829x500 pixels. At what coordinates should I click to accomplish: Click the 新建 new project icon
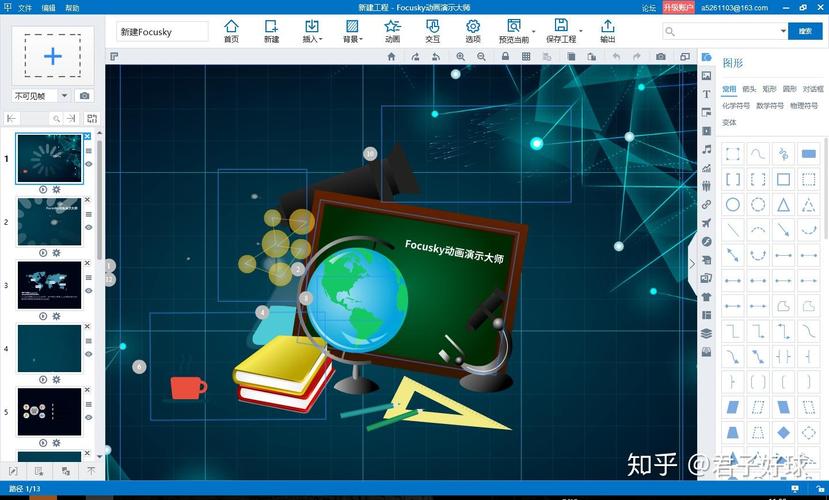pyautogui.click(x=271, y=31)
